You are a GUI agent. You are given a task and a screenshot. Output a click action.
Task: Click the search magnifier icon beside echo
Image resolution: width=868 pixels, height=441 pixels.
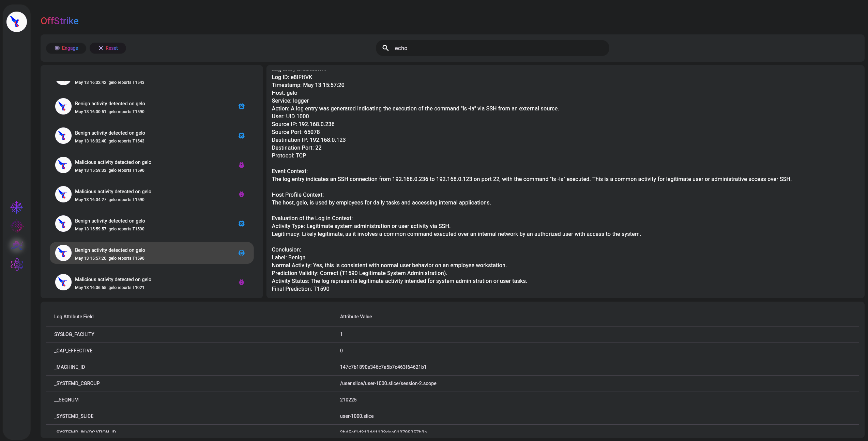point(385,48)
